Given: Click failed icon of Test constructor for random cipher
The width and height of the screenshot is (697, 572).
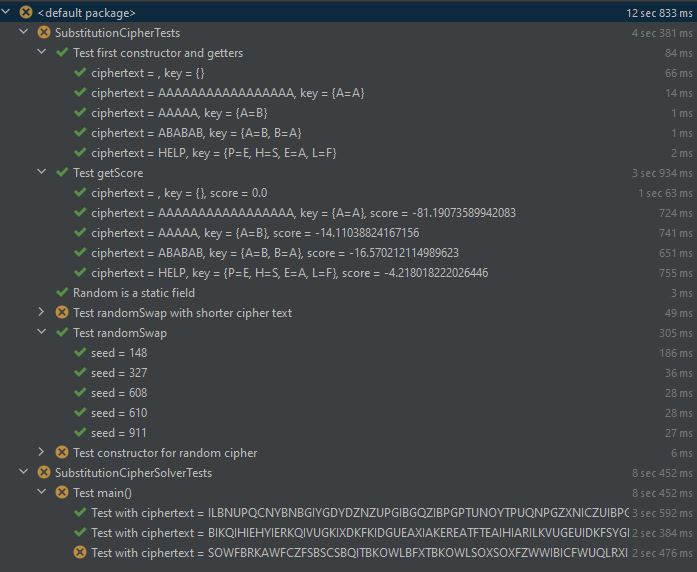Looking at the screenshot, I should pos(62,452).
